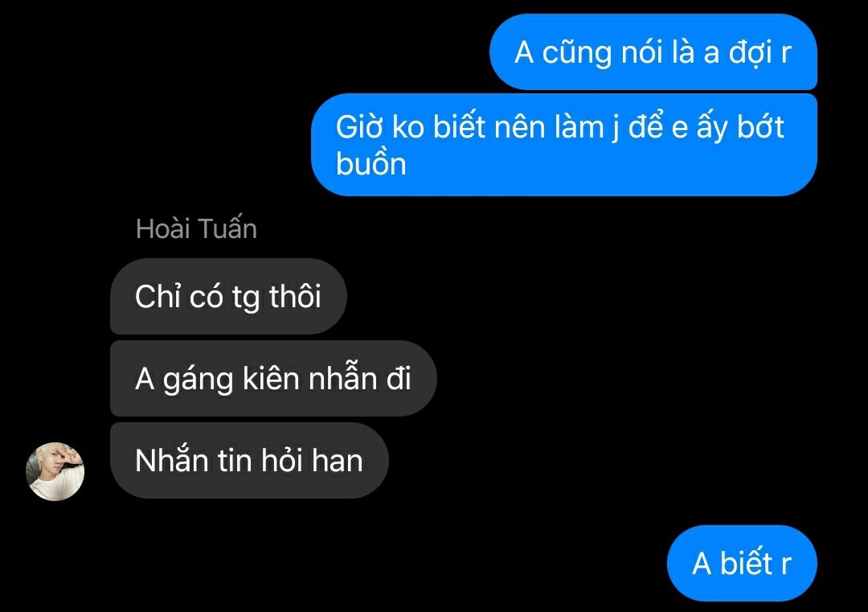The width and height of the screenshot is (868, 612).
Task: Click the word "buồn" in the blue message
Action: [371, 164]
